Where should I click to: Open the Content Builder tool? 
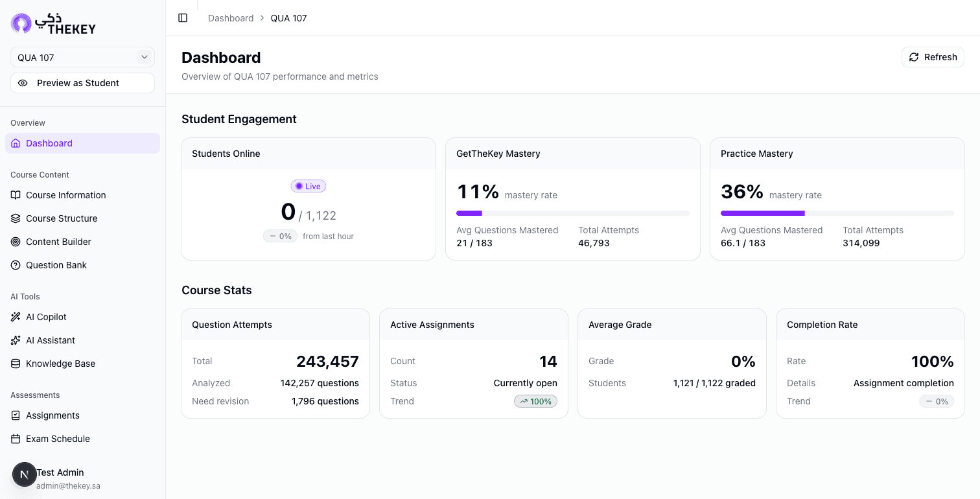[x=59, y=242]
